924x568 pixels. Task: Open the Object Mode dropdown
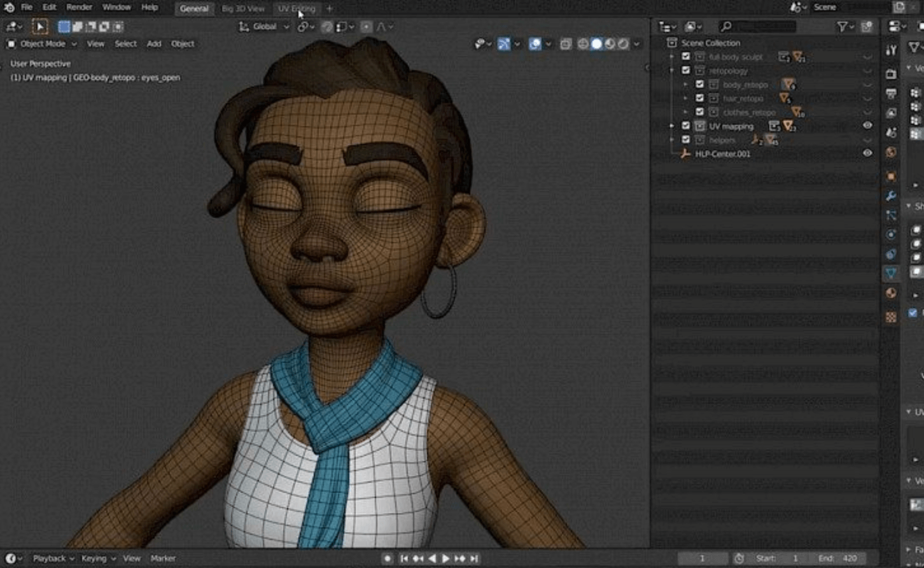(x=42, y=44)
